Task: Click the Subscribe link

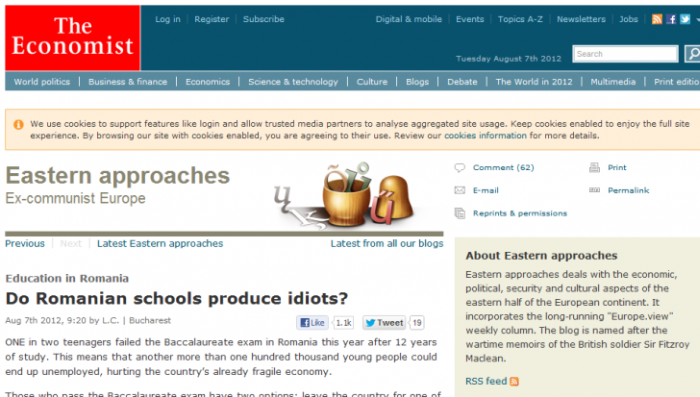Action: point(263,19)
